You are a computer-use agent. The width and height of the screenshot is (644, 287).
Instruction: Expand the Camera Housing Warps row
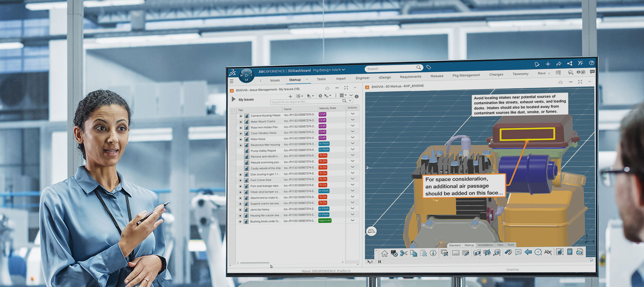(x=240, y=116)
